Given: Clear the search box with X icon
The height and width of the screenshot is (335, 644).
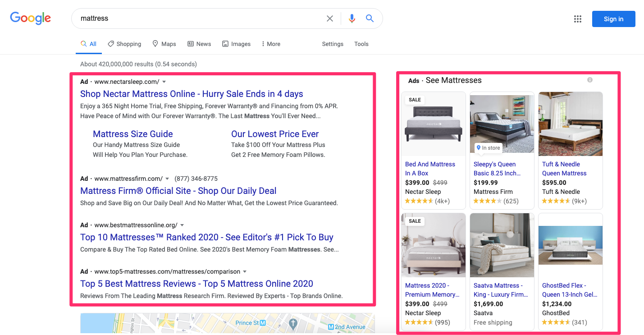Looking at the screenshot, I should point(330,18).
